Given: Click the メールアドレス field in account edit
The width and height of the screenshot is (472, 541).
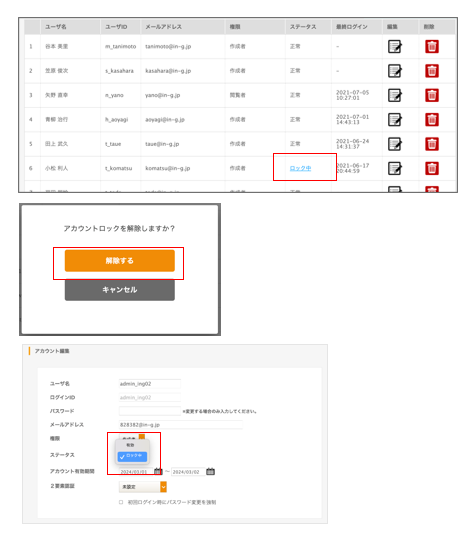Looking at the screenshot, I should (181, 425).
